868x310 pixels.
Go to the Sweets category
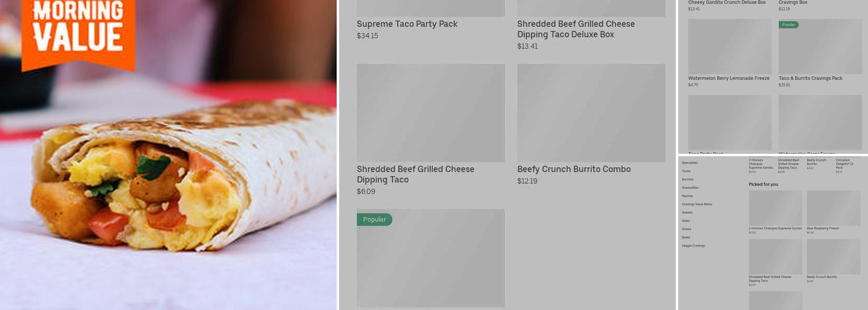click(687, 213)
